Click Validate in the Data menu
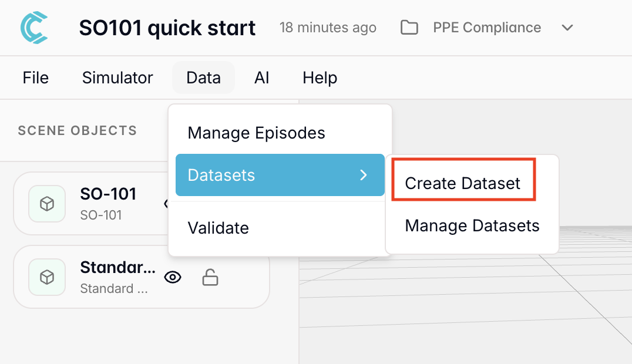Screen dimensions: 632x364 pos(218,228)
